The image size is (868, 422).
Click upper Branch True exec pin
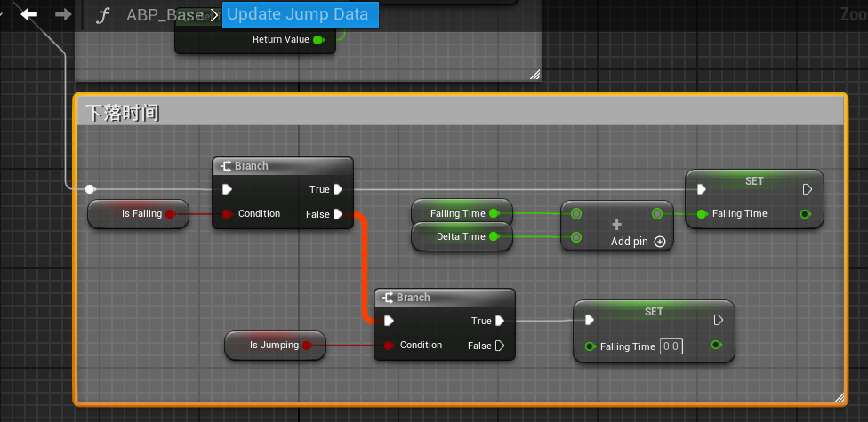click(x=338, y=190)
